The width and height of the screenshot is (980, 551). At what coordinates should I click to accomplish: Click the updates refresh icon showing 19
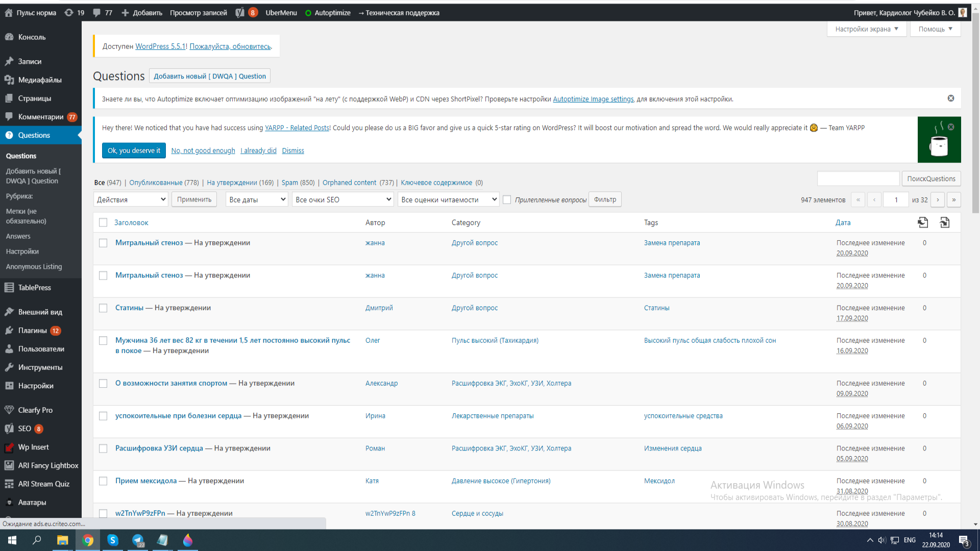(x=69, y=13)
